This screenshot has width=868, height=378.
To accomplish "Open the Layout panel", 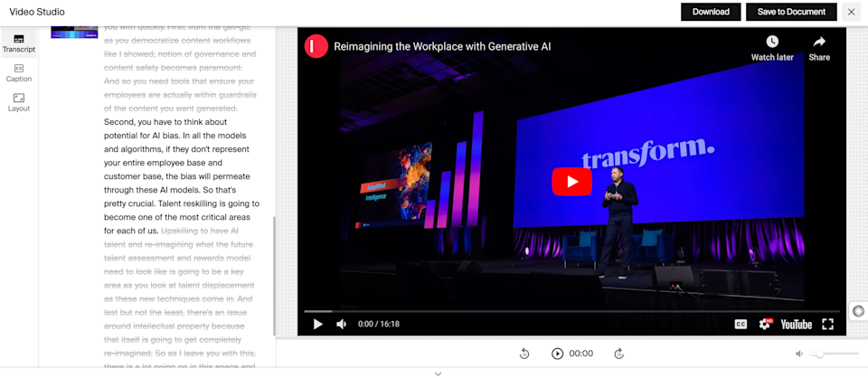I will [x=19, y=103].
